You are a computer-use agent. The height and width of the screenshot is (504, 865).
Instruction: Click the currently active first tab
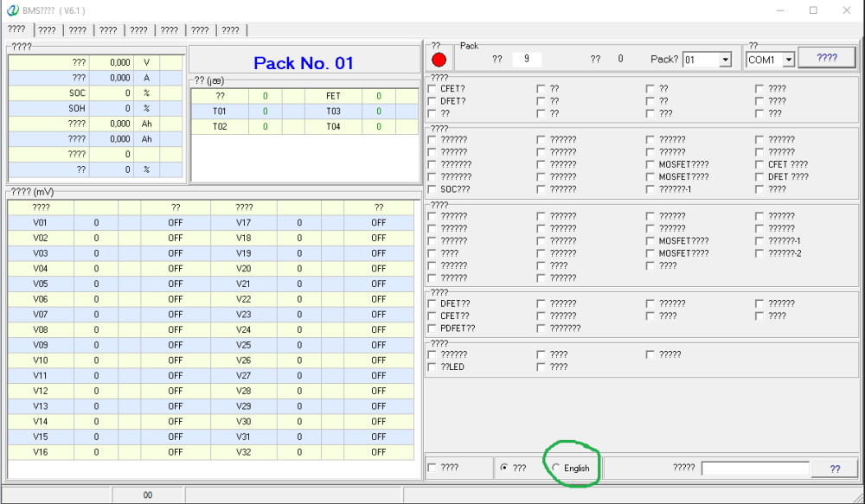click(16, 29)
